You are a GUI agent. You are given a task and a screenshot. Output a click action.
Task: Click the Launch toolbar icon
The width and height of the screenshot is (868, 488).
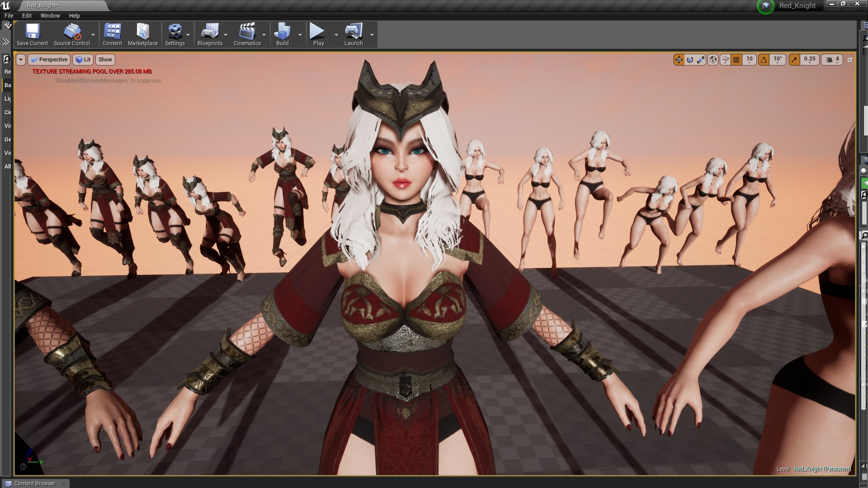(x=354, y=34)
